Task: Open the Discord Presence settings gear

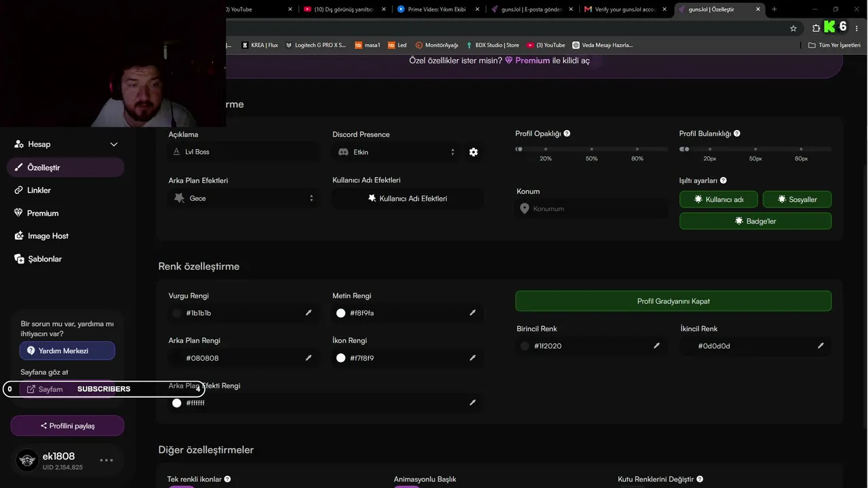Action: click(x=473, y=152)
